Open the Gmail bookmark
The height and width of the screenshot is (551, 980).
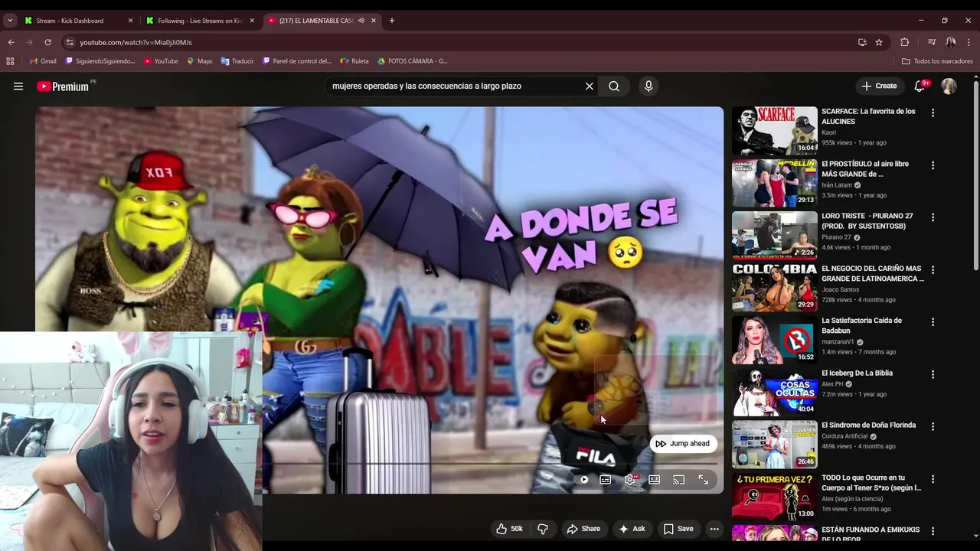click(x=43, y=61)
